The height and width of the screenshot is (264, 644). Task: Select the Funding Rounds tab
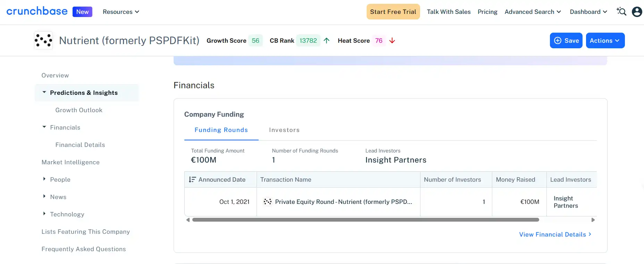pyautogui.click(x=221, y=130)
